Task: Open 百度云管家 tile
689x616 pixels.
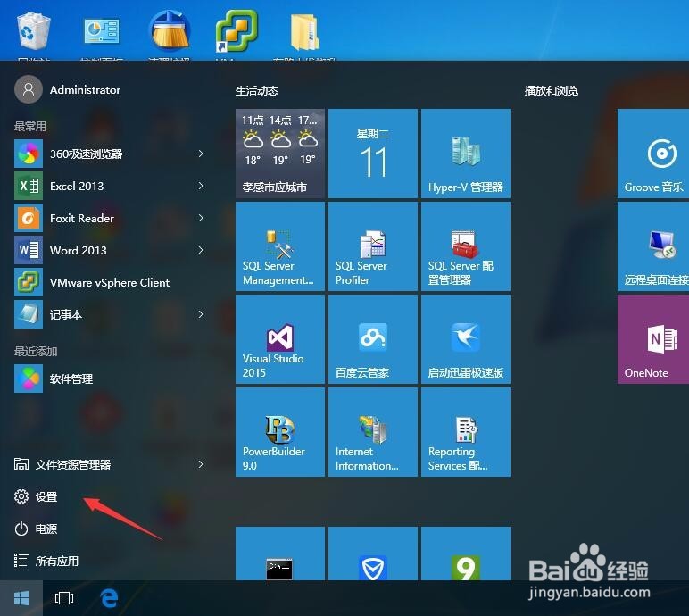Action: (x=373, y=339)
